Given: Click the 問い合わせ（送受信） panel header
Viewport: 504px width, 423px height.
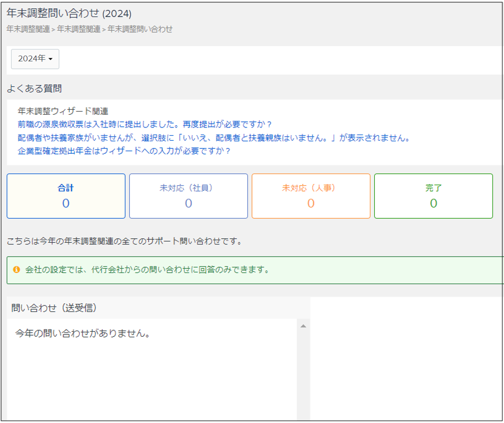Looking at the screenshot, I should coord(54,308).
